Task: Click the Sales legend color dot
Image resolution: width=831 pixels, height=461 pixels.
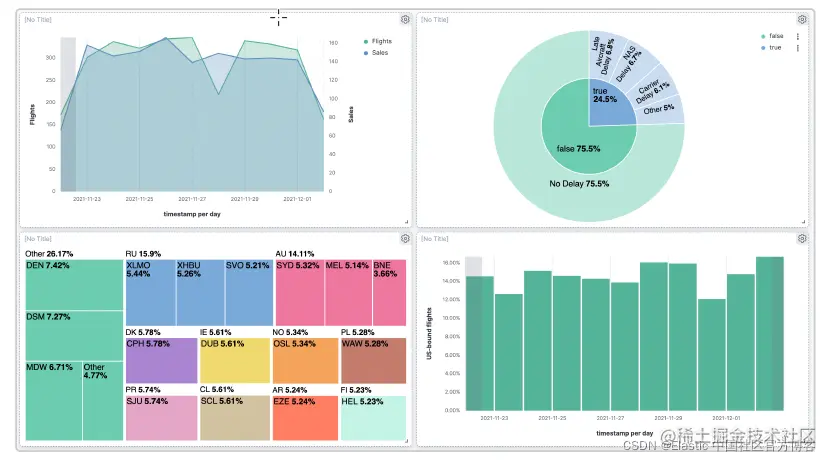Action: tap(366, 53)
